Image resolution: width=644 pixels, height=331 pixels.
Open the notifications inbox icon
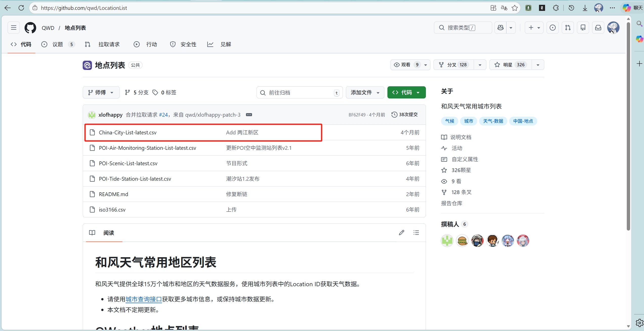tap(598, 28)
